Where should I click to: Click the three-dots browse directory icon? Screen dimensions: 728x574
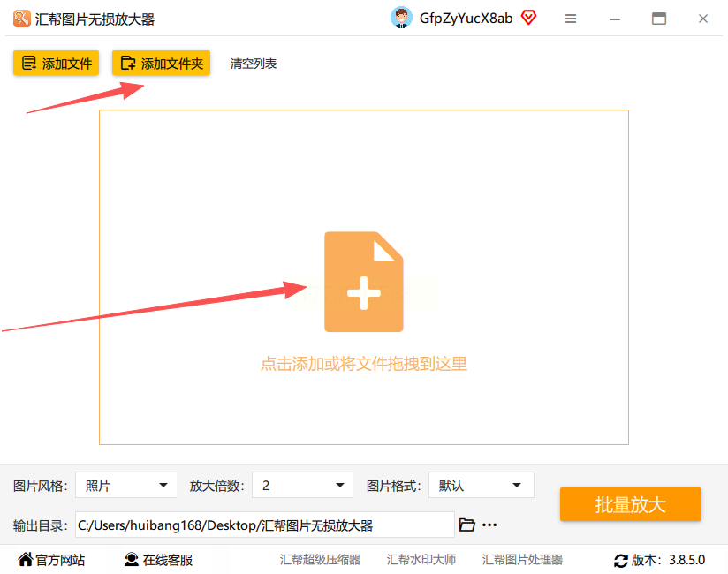point(489,525)
